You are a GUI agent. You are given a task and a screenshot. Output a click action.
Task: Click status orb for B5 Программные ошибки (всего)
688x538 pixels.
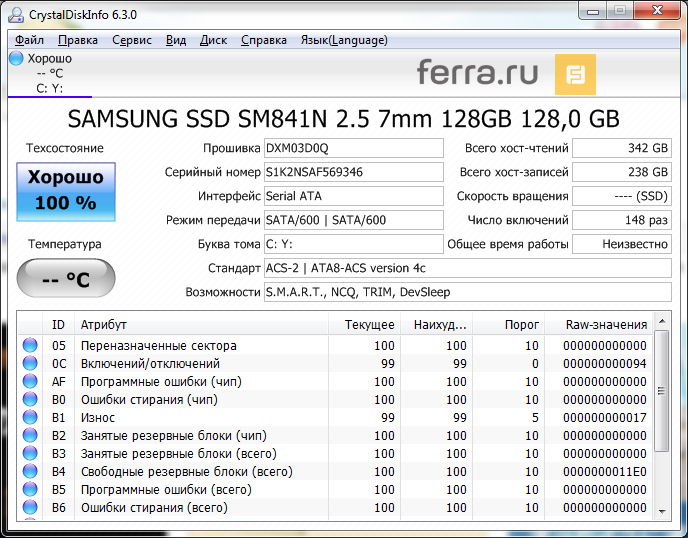[x=30, y=489]
